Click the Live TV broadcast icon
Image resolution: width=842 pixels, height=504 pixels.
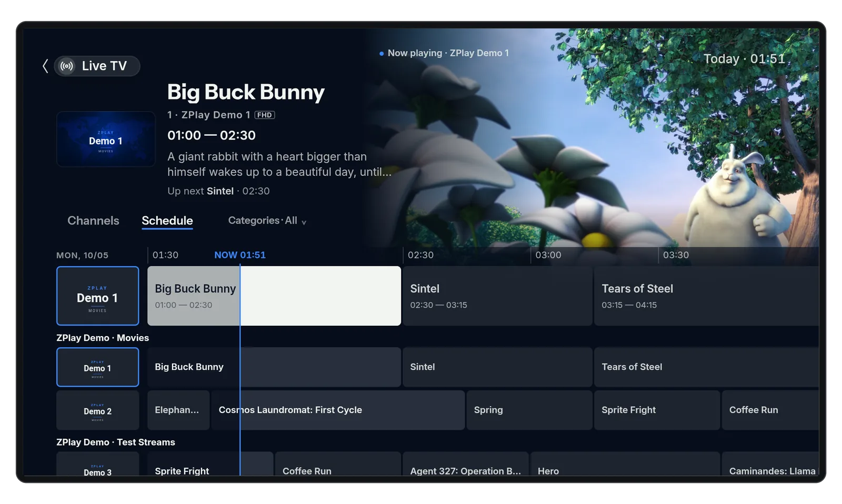coord(67,66)
